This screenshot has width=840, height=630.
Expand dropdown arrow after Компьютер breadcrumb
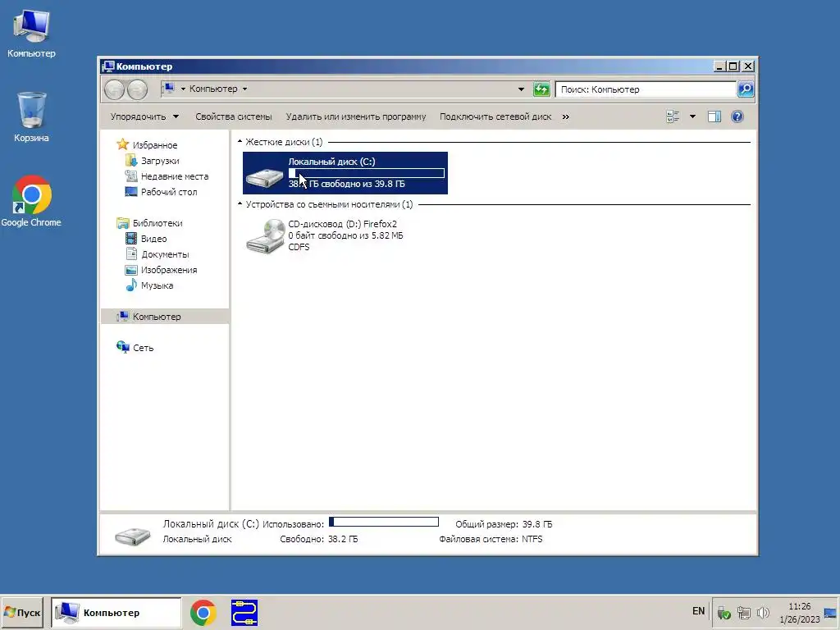(x=244, y=89)
